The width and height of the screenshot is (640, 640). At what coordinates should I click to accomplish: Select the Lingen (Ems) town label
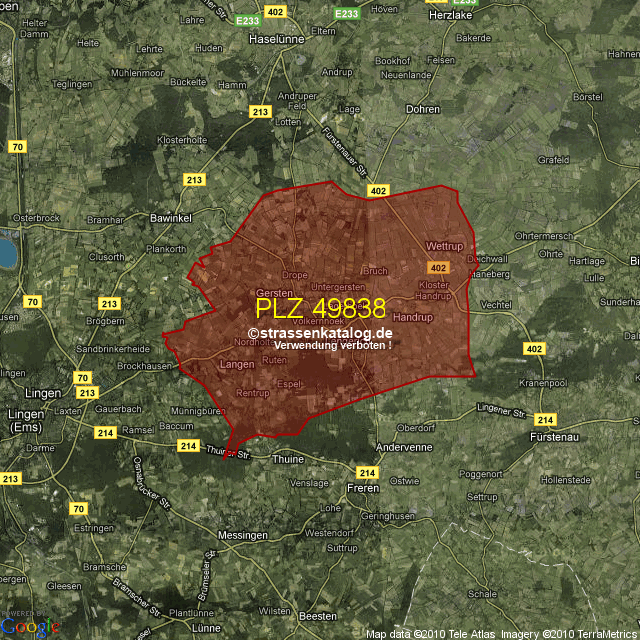tap(26, 420)
